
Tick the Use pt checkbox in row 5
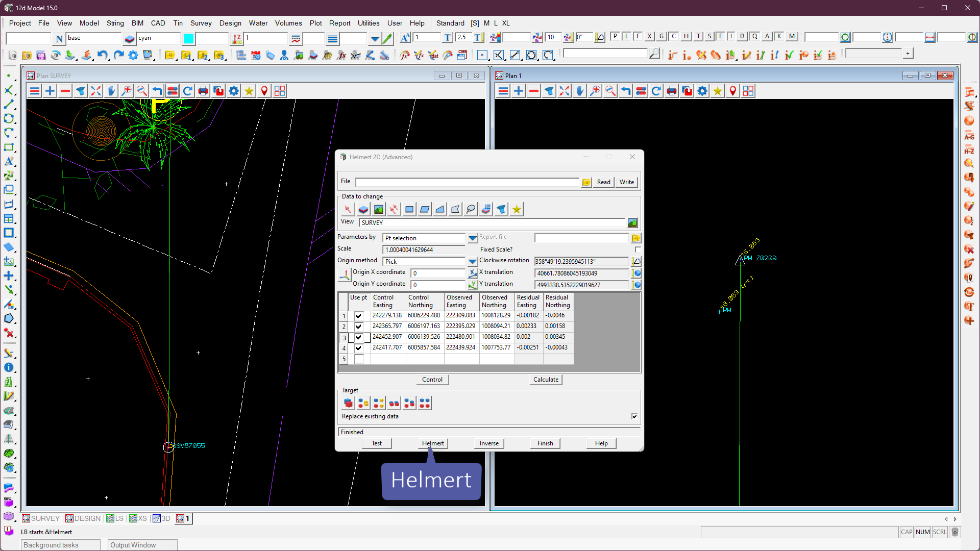coord(359,359)
